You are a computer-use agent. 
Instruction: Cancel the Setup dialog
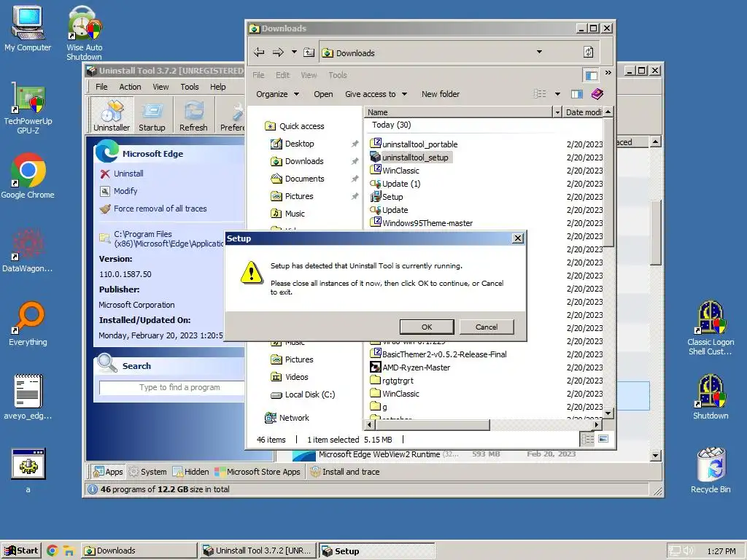(x=487, y=327)
